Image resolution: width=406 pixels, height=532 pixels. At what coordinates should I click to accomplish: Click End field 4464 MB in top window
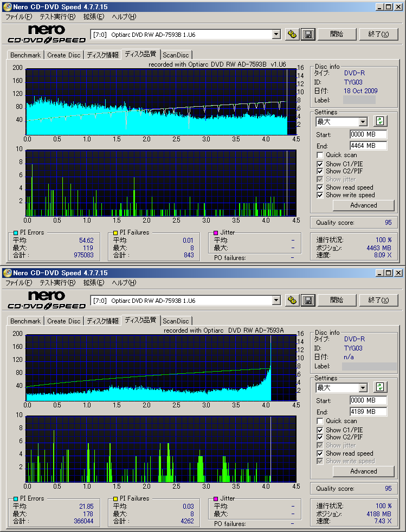click(368, 146)
